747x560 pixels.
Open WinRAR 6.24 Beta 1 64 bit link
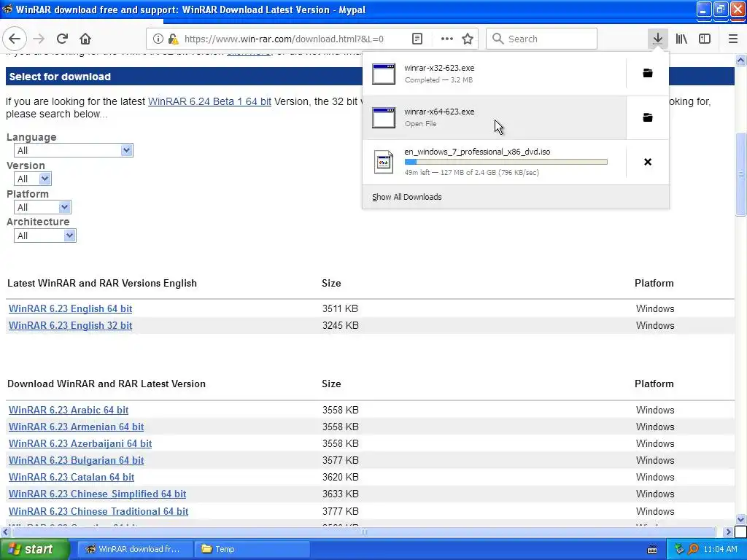[209, 101]
